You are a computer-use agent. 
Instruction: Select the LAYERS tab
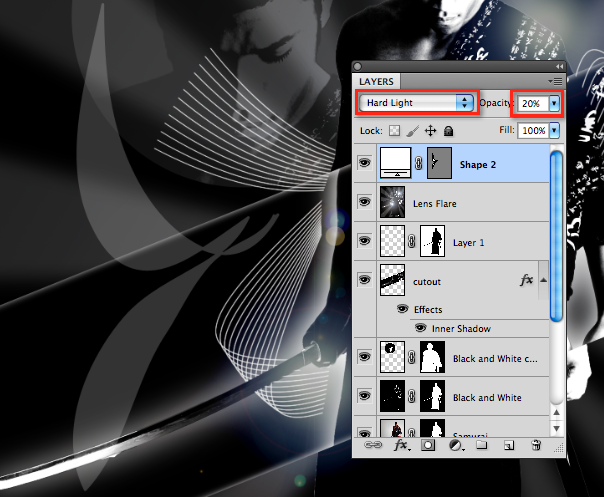click(376, 82)
